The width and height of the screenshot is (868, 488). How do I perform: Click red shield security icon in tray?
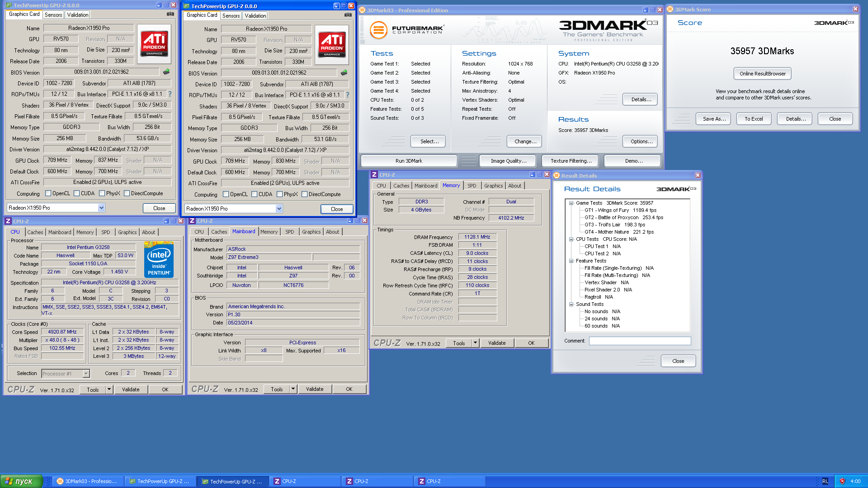pos(842,481)
